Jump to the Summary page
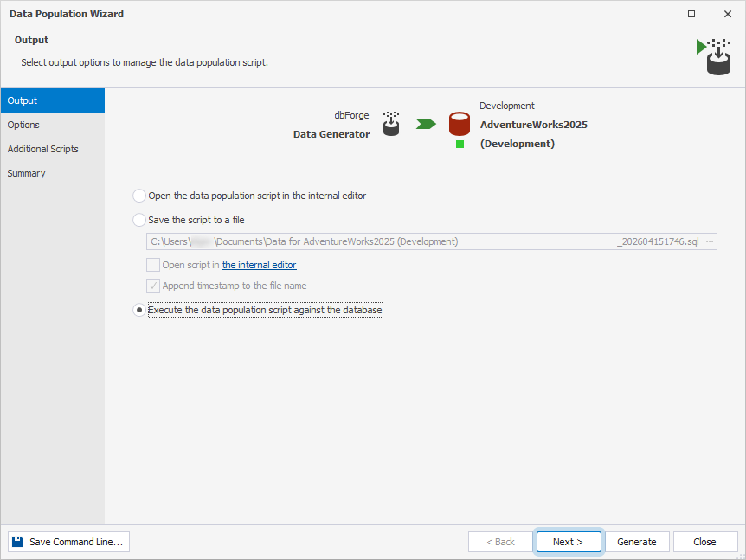 point(52,173)
